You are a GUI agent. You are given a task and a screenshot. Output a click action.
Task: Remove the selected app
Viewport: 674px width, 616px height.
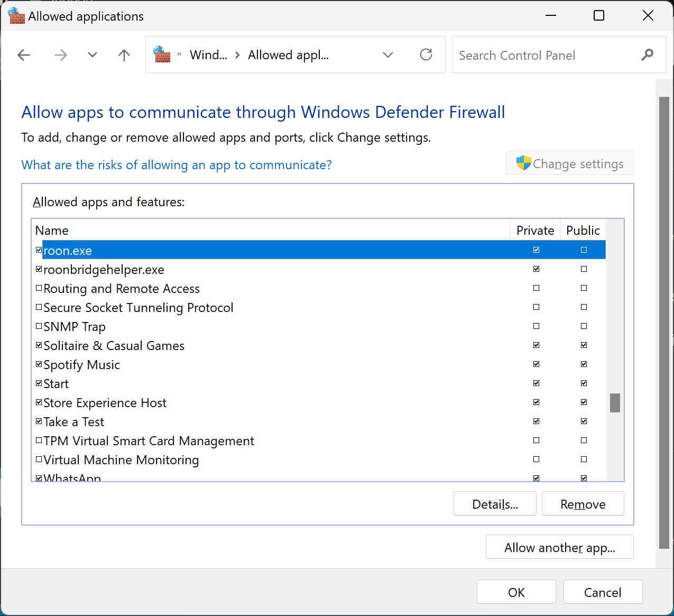[583, 504]
